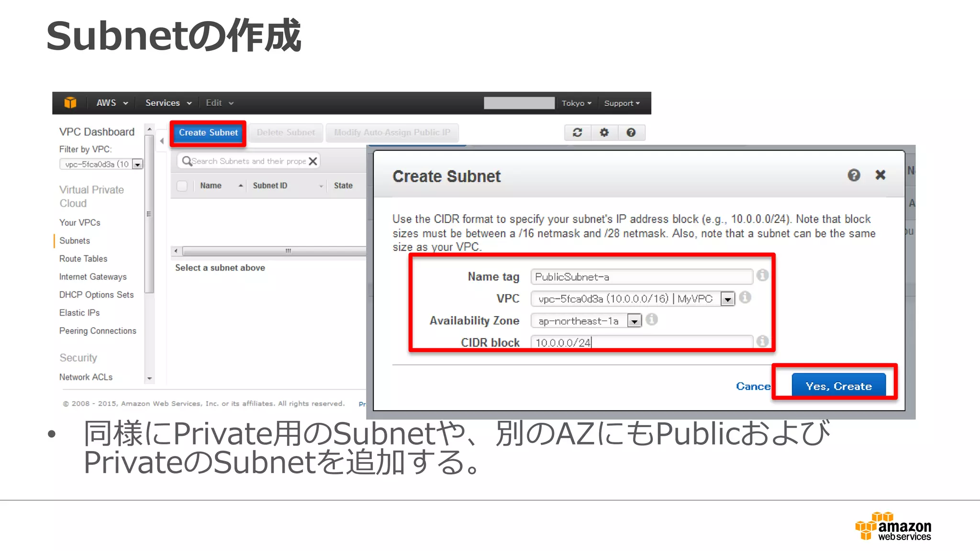Open Elastic IPs page
Screen dimensions: 980x551
pyautogui.click(x=79, y=313)
